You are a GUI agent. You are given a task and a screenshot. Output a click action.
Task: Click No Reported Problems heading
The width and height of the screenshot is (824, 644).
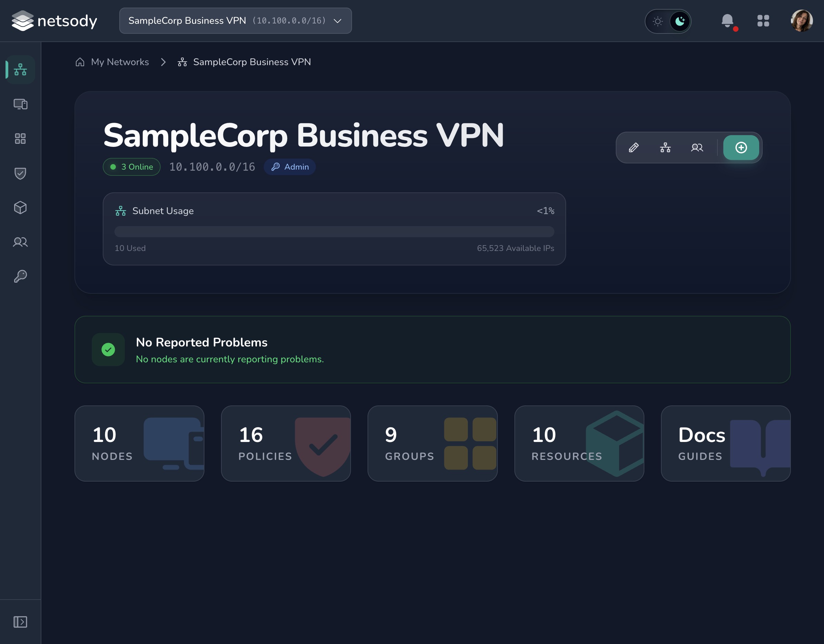[x=202, y=342]
